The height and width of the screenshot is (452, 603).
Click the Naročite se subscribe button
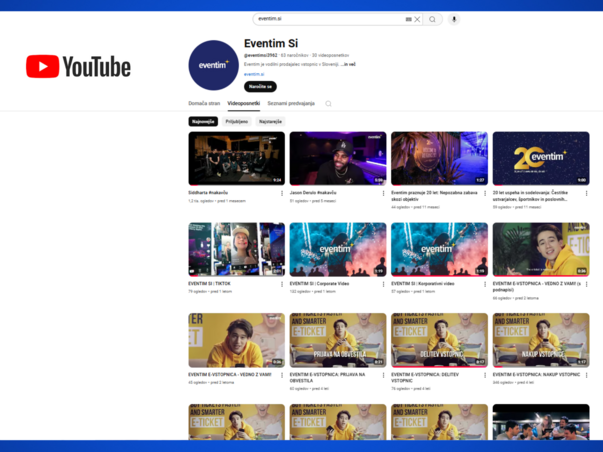(260, 87)
